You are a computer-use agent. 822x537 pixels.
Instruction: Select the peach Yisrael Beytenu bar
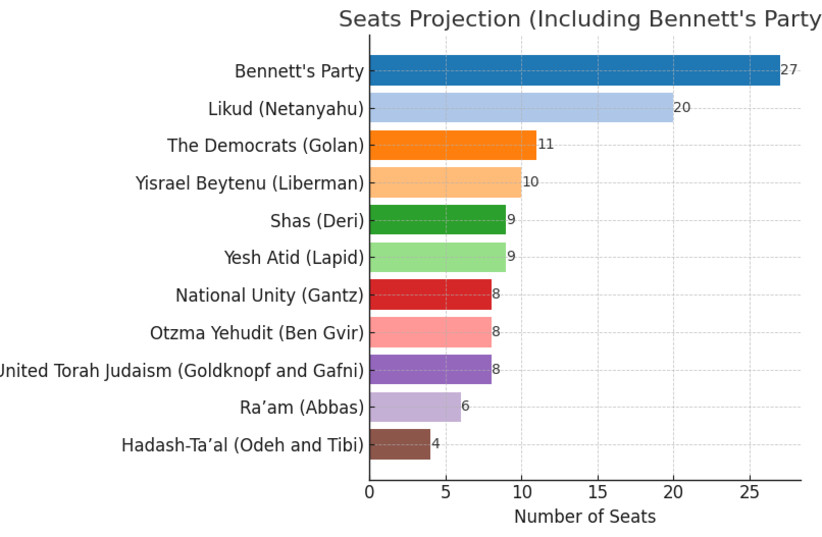[x=446, y=182]
